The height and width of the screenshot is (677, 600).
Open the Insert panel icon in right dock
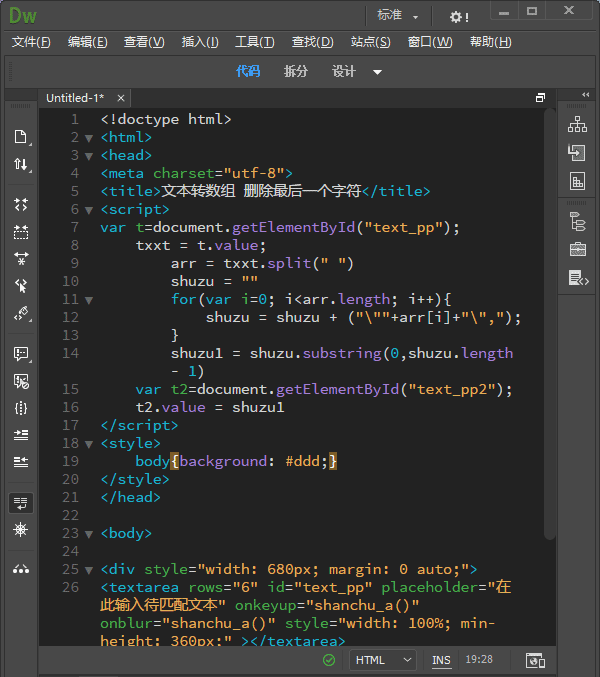point(577,153)
